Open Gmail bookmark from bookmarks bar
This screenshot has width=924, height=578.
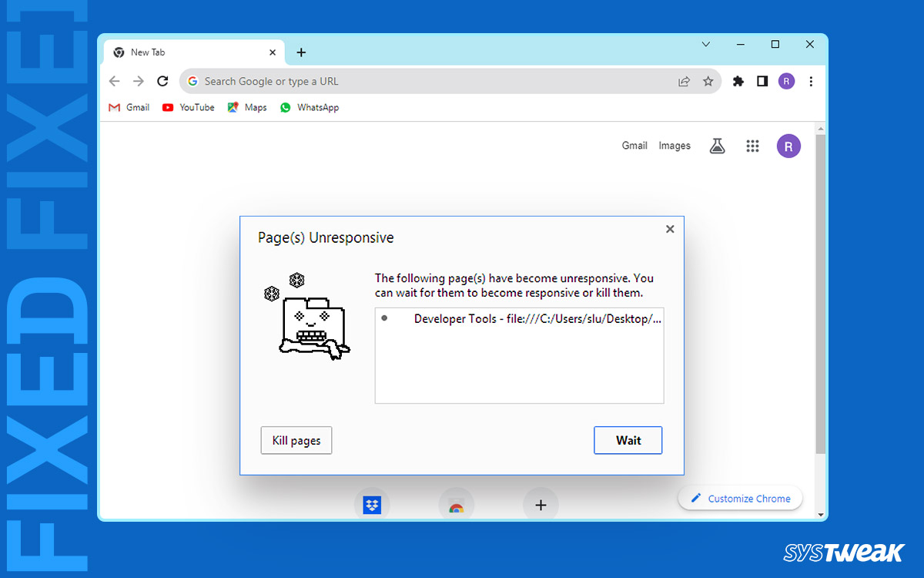[128, 107]
